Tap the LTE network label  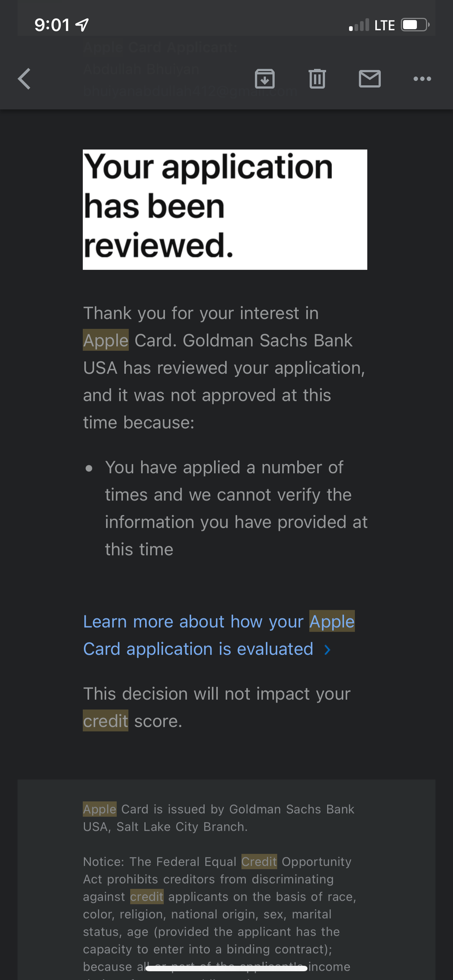point(384,26)
